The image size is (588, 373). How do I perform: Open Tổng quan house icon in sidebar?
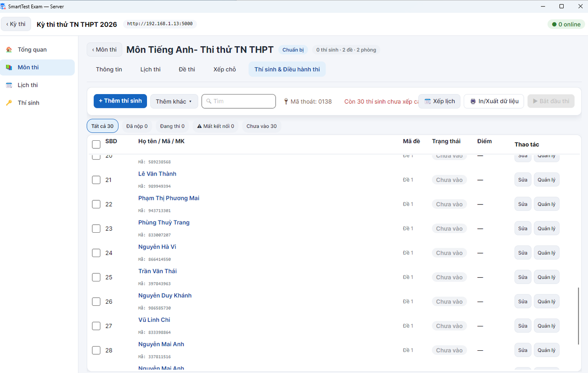pyautogui.click(x=9, y=50)
